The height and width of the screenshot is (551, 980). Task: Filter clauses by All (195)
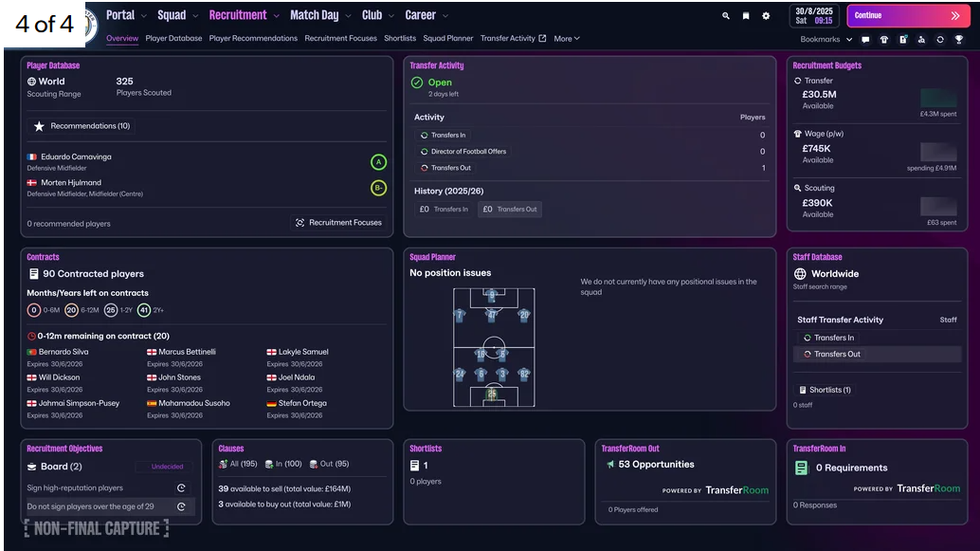(238, 464)
